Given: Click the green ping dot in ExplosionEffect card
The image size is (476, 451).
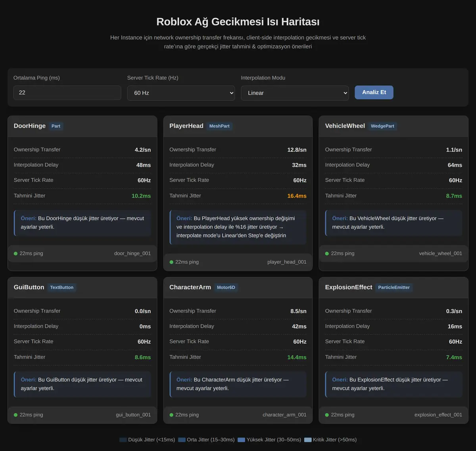Looking at the screenshot, I should tap(327, 415).
